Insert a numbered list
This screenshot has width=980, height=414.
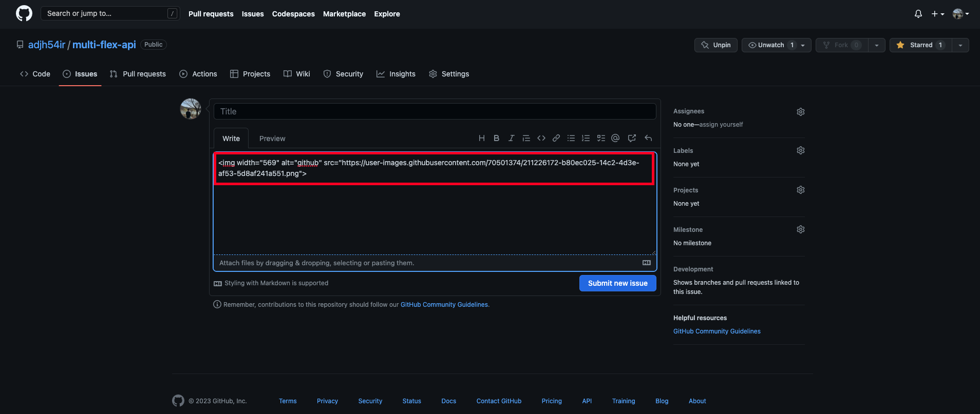tap(586, 138)
